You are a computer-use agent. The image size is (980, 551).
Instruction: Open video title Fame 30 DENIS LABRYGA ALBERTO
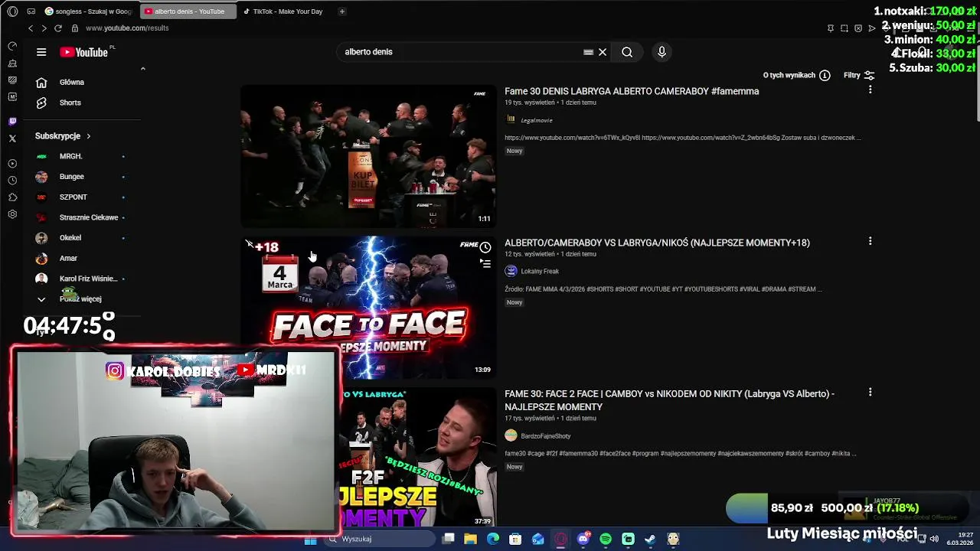(632, 91)
